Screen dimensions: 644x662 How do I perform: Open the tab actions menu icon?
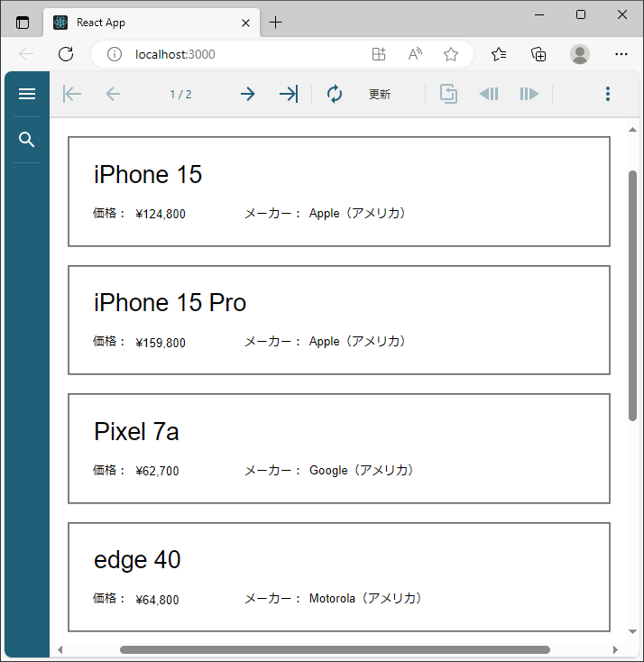[x=23, y=23]
